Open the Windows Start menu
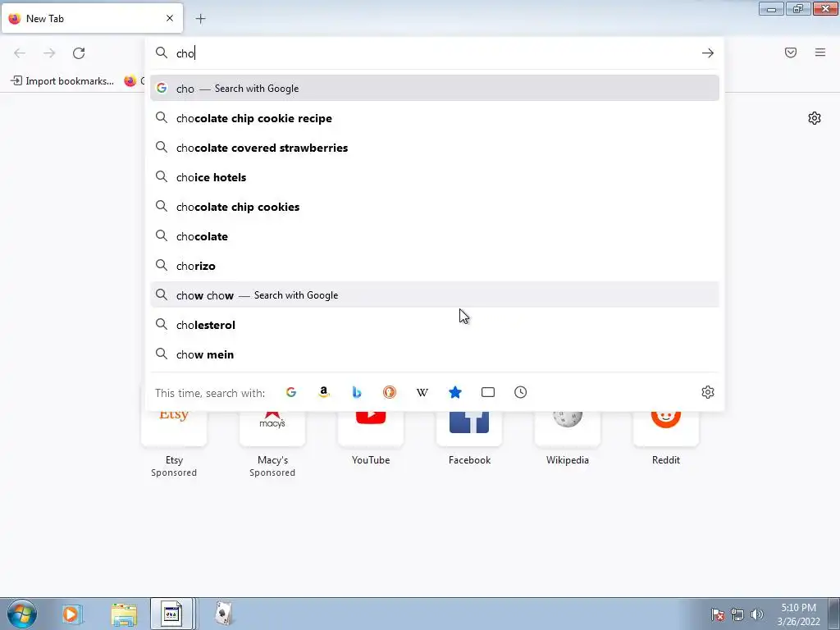This screenshot has height=630, width=840. (22, 614)
